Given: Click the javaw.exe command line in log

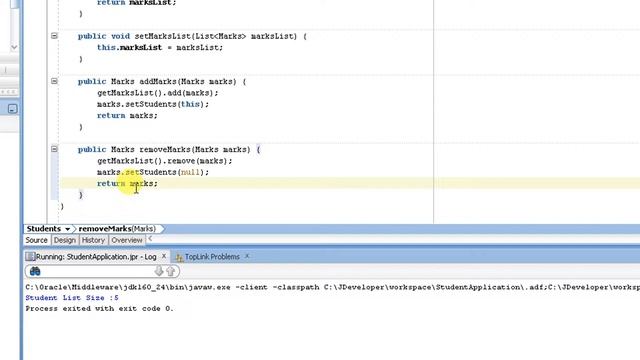Looking at the screenshot, I should coord(332,287).
